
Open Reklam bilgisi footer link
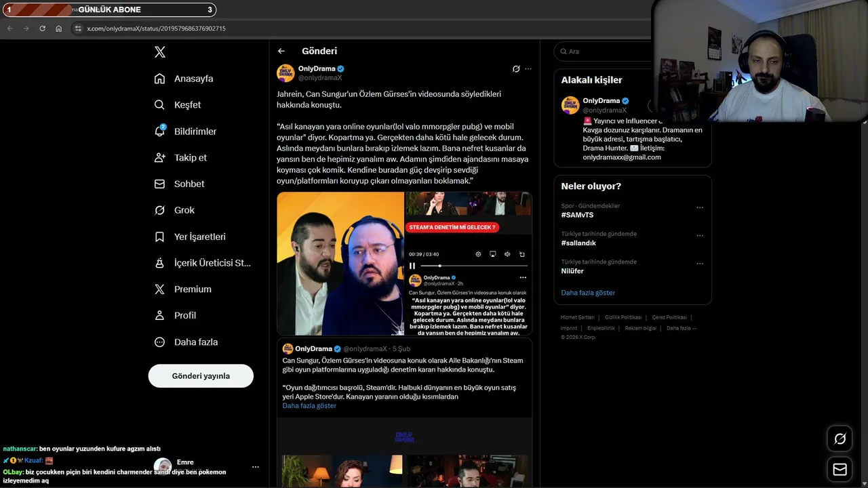point(641,328)
